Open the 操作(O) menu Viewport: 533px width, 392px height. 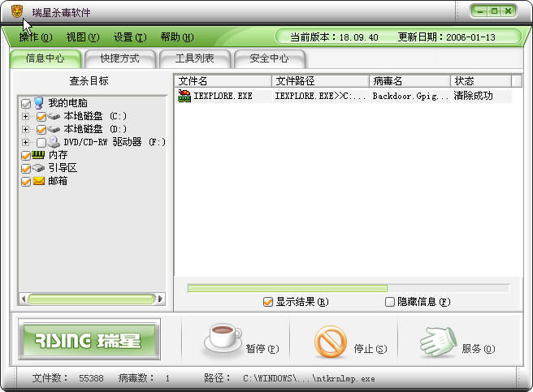pos(36,37)
